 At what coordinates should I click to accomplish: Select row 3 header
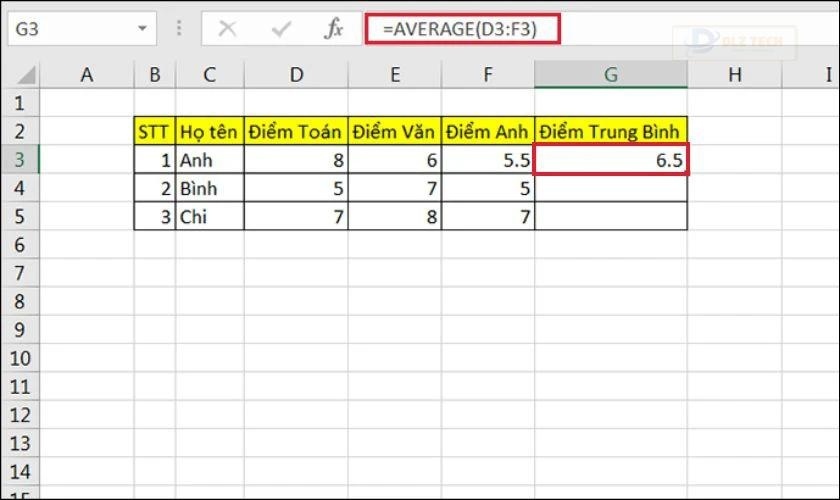click(20, 160)
